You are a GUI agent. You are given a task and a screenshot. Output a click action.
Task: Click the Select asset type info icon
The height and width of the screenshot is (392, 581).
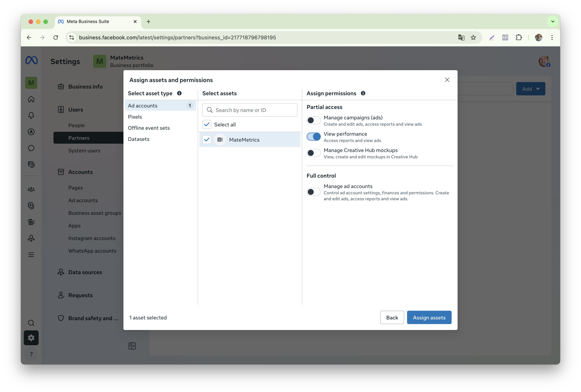click(179, 93)
